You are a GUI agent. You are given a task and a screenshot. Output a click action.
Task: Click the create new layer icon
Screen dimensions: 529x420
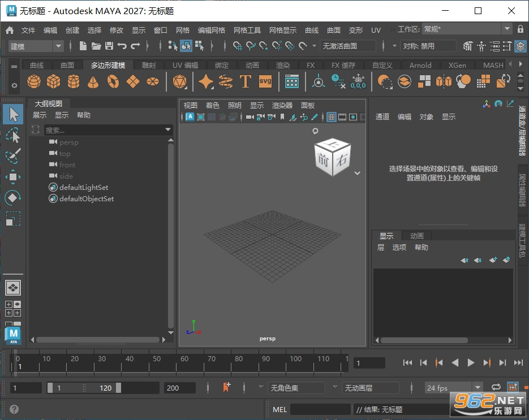(493, 260)
